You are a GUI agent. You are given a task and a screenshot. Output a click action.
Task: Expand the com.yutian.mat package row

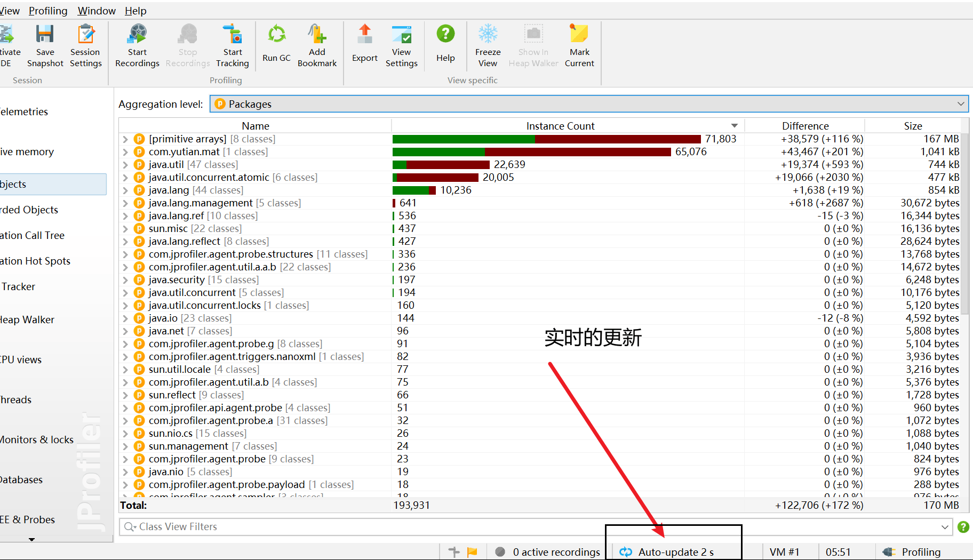[125, 152]
